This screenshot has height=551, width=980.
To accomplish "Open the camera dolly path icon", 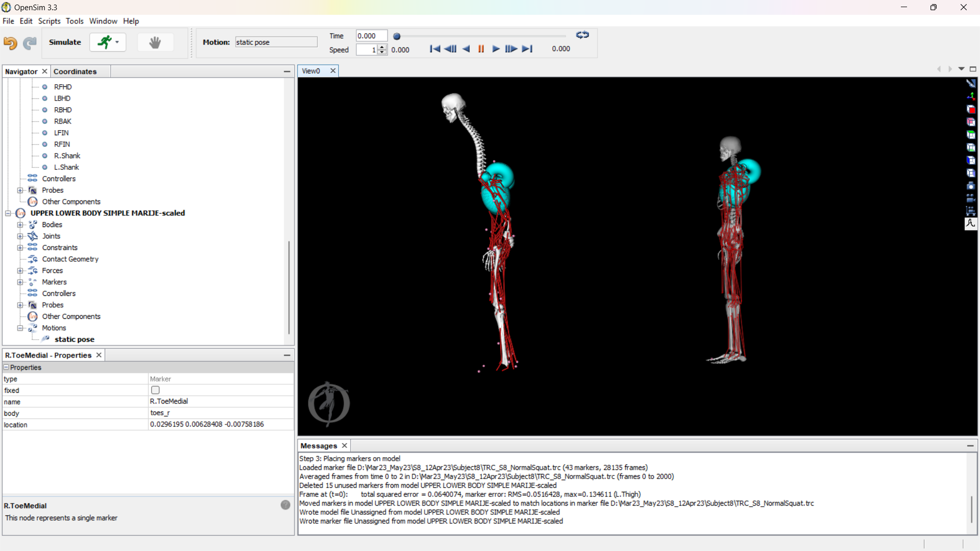I will pyautogui.click(x=971, y=211).
